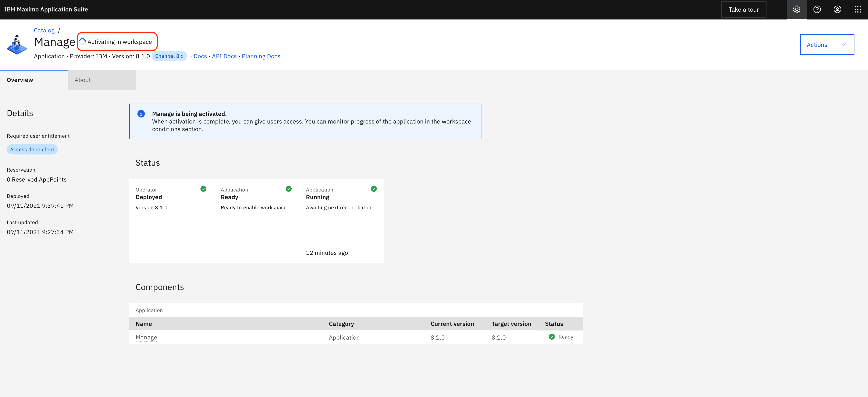868x397 pixels.
Task: Select the Overview tab
Action: tap(34, 80)
